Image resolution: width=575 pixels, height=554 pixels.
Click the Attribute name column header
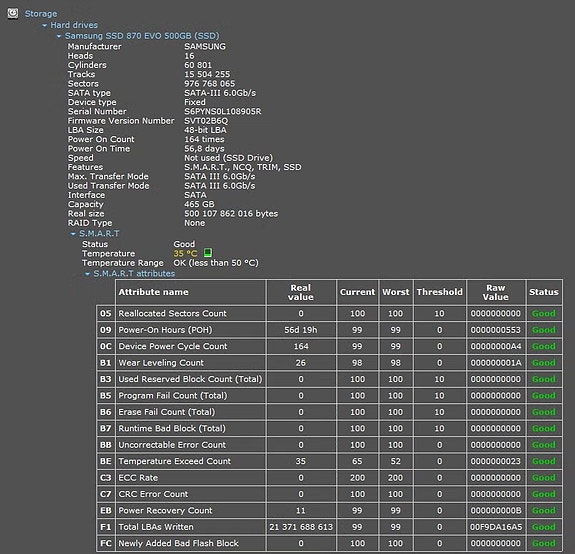click(x=191, y=292)
